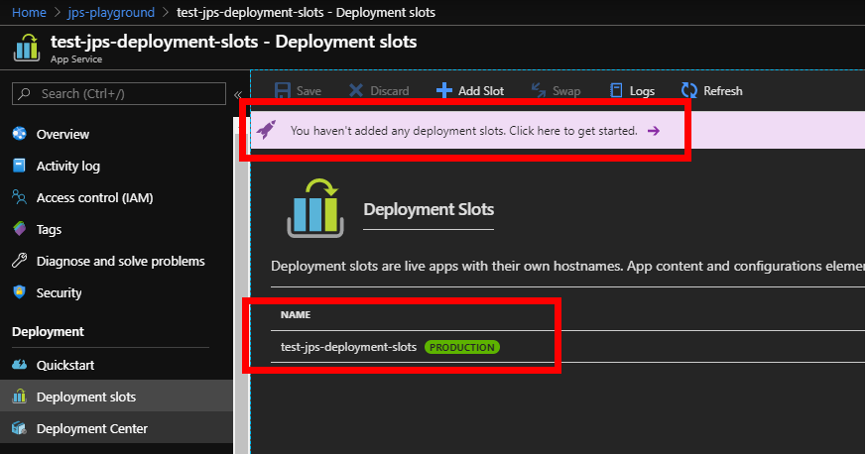The width and height of the screenshot is (868, 454).
Task: Go to Deployment Center
Action: (x=91, y=428)
